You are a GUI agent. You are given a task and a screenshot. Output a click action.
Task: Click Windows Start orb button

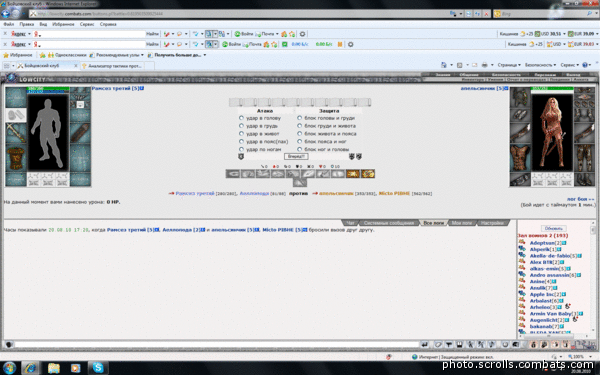pos(9,368)
